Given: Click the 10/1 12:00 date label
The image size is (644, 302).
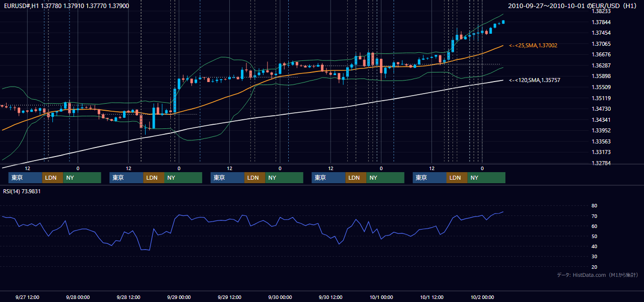Looking at the screenshot, I should 431,297.
